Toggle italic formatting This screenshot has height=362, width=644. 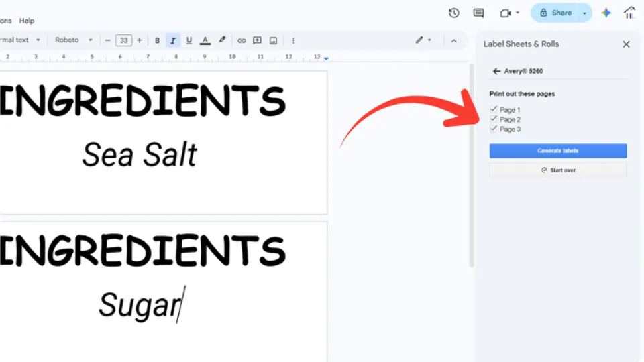173,40
